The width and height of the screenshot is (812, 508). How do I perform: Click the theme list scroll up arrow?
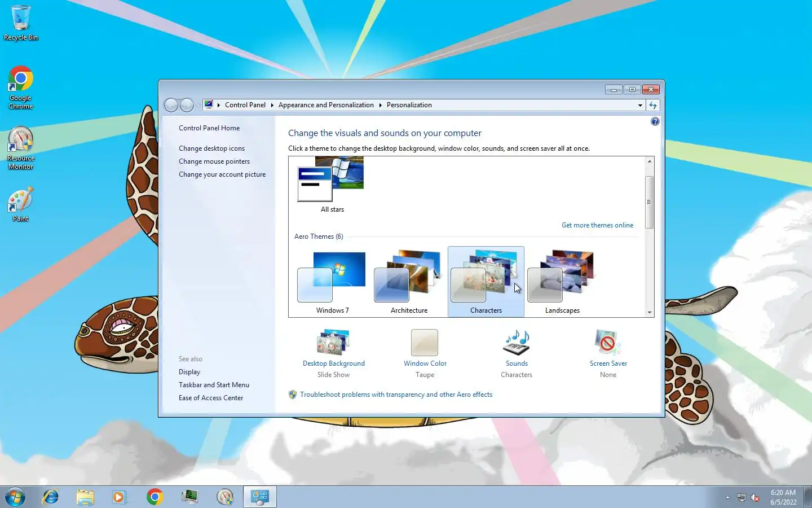650,161
